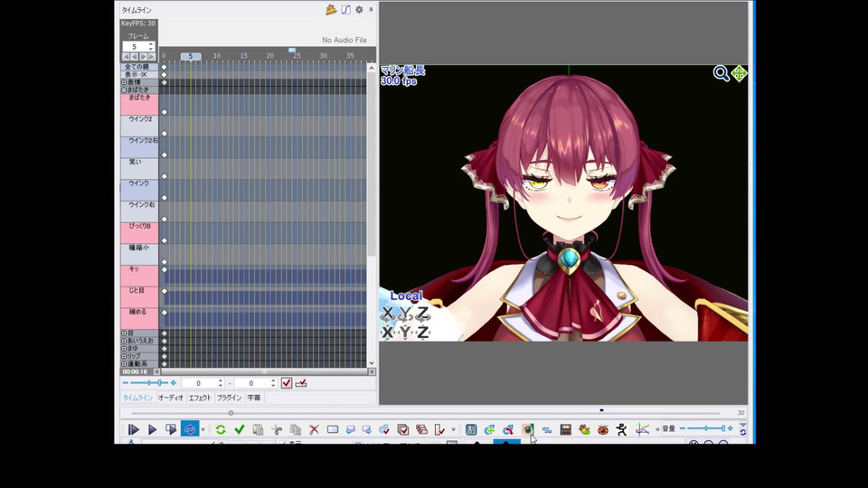This screenshot has width=868, height=488.
Task: Click the blue framed figure icon
Action: click(x=471, y=429)
